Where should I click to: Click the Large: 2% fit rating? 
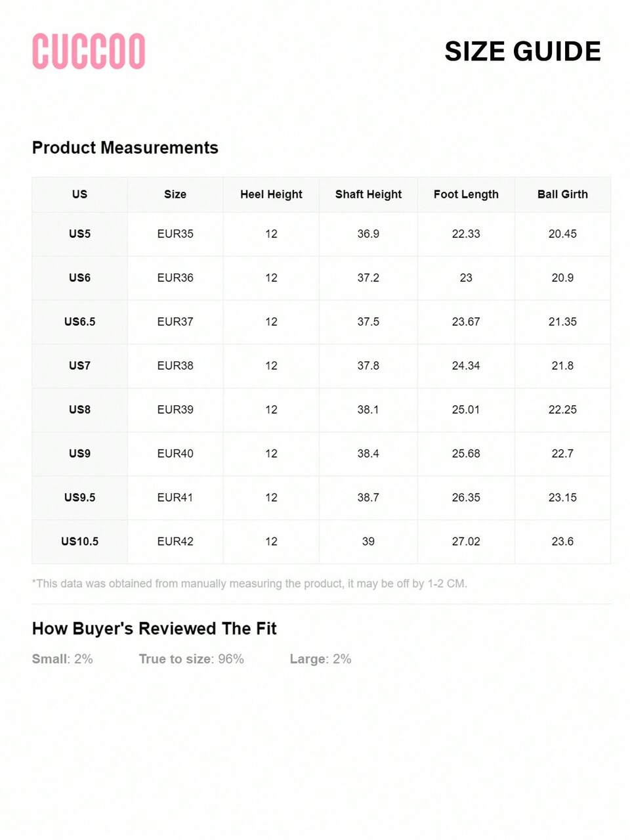pyautogui.click(x=320, y=659)
